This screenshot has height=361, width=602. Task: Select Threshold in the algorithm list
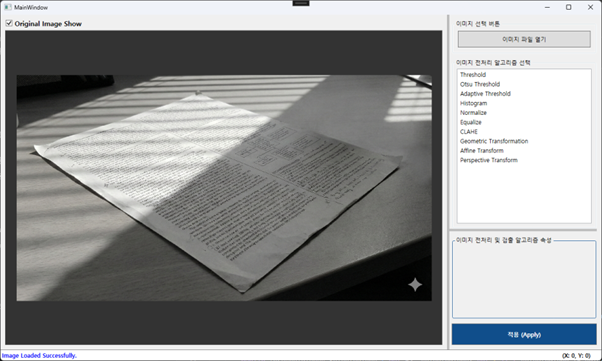(473, 75)
